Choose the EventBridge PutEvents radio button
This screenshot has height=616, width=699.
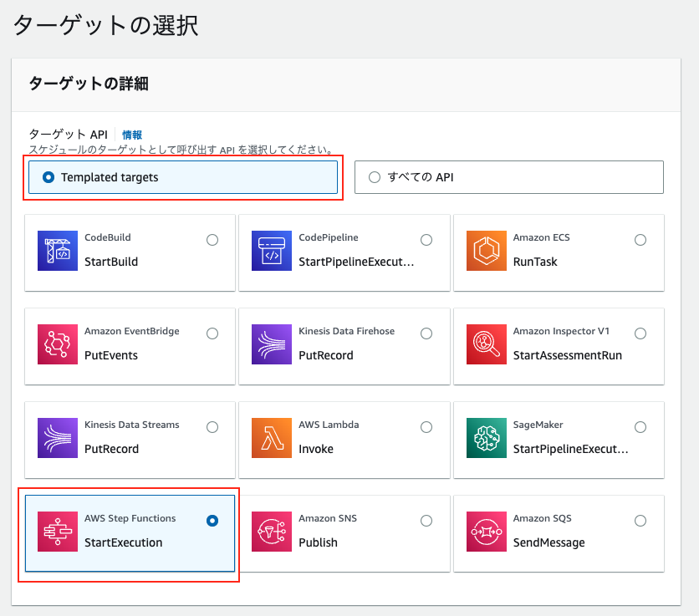(x=212, y=333)
